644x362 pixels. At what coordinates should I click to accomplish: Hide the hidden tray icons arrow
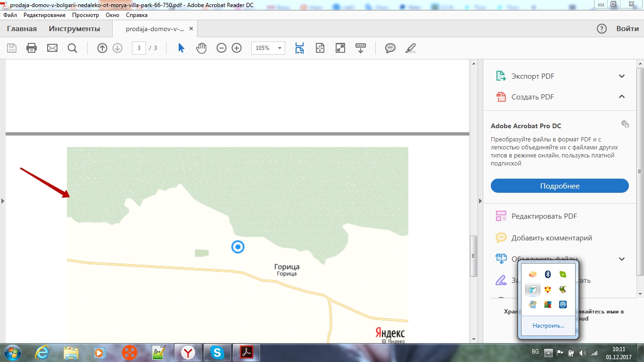coord(548,353)
